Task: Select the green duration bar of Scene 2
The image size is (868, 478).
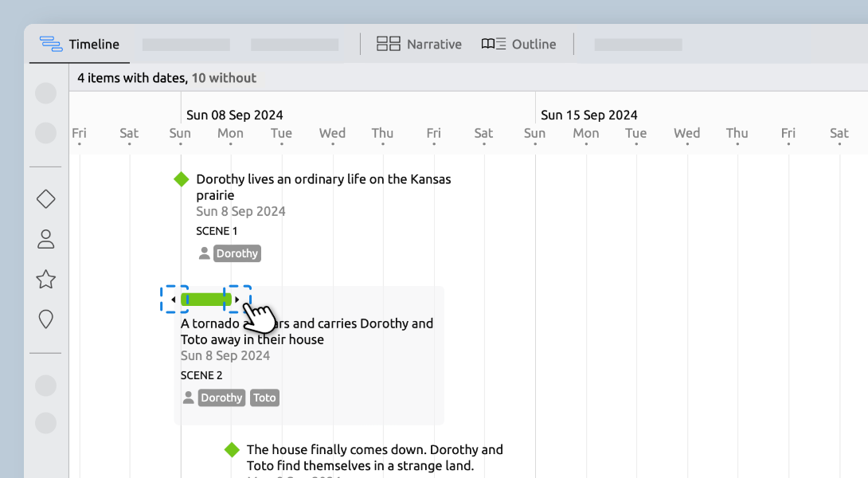Action: (x=206, y=300)
